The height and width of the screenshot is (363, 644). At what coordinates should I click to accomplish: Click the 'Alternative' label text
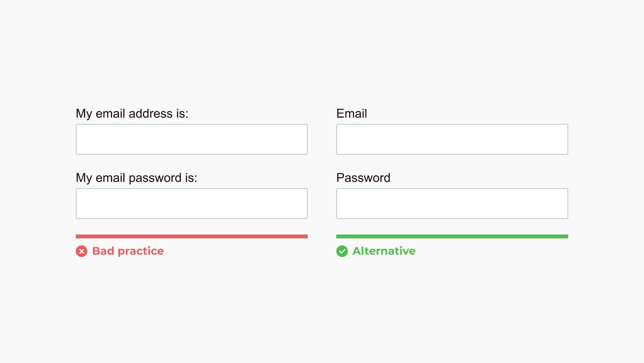[384, 251]
